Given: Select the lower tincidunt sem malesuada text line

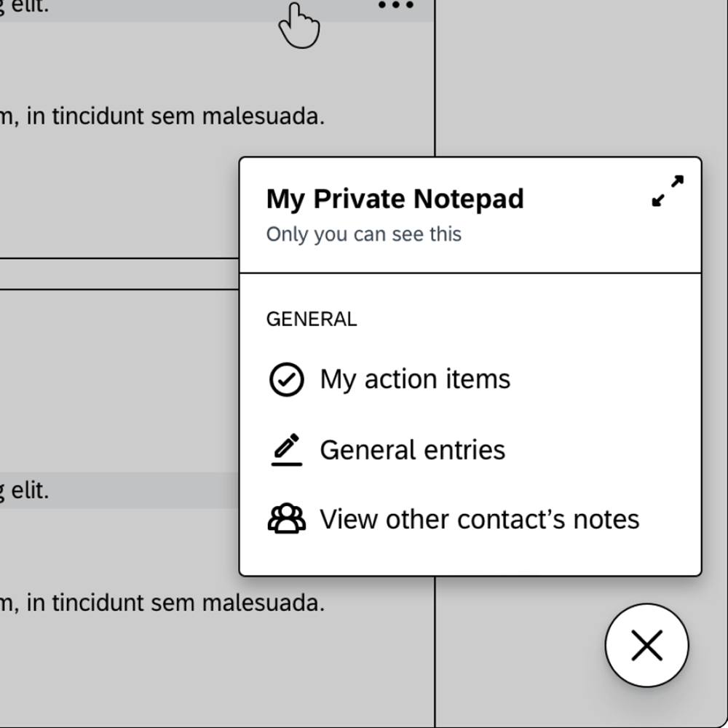Looking at the screenshot, I should coord(162,603).
